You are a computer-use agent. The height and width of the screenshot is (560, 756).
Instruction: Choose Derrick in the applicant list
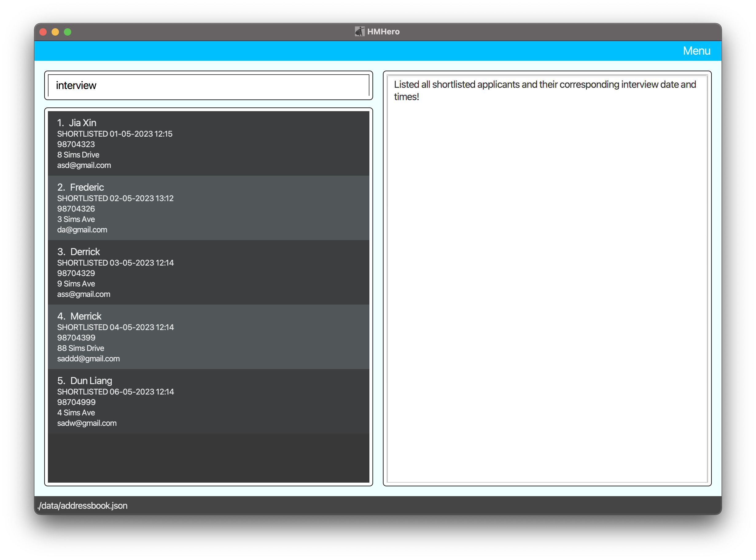click(208, 272)
